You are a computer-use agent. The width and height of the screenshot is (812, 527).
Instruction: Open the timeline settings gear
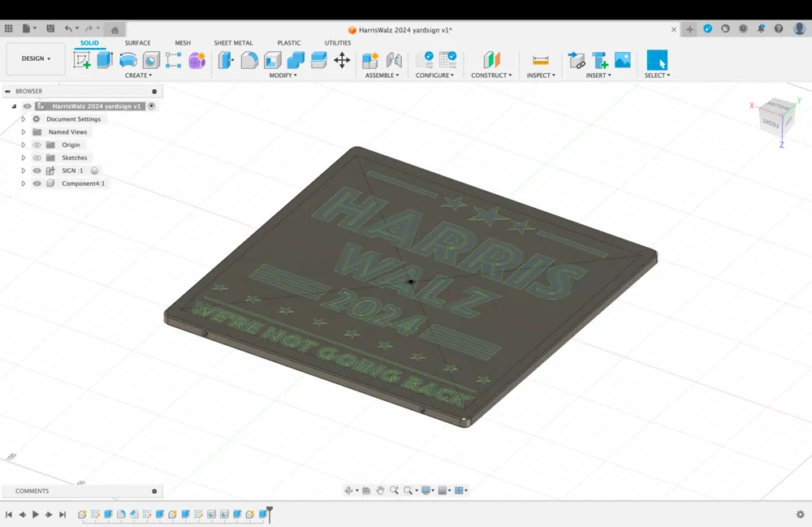point(801,514)
